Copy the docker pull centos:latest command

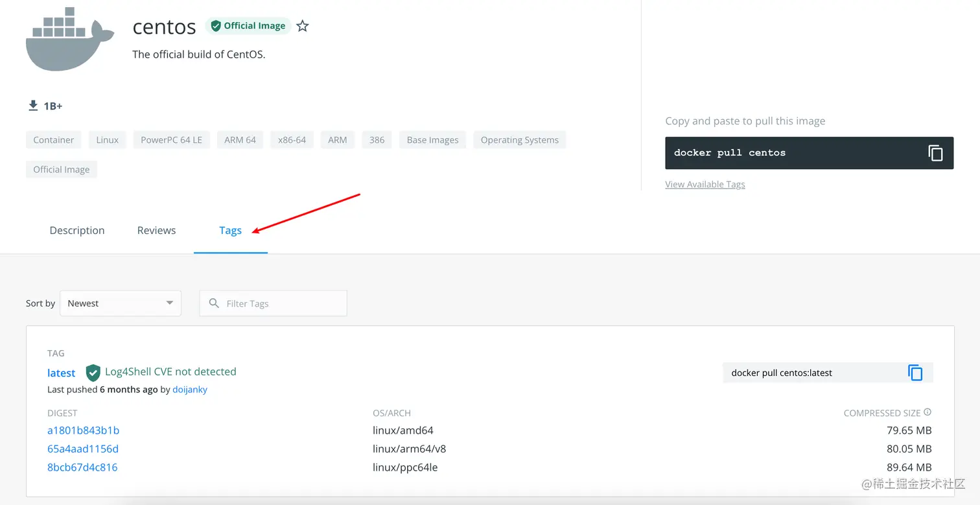click(x=915, y=373)
